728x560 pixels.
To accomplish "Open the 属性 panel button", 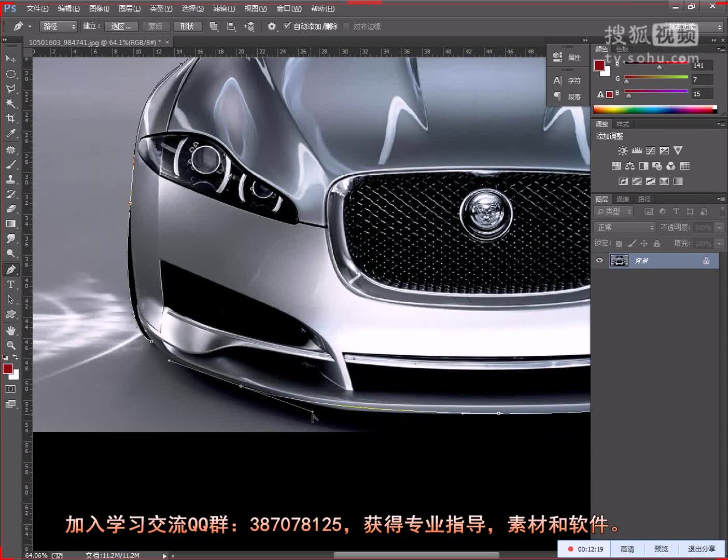I will coord(567,57).
